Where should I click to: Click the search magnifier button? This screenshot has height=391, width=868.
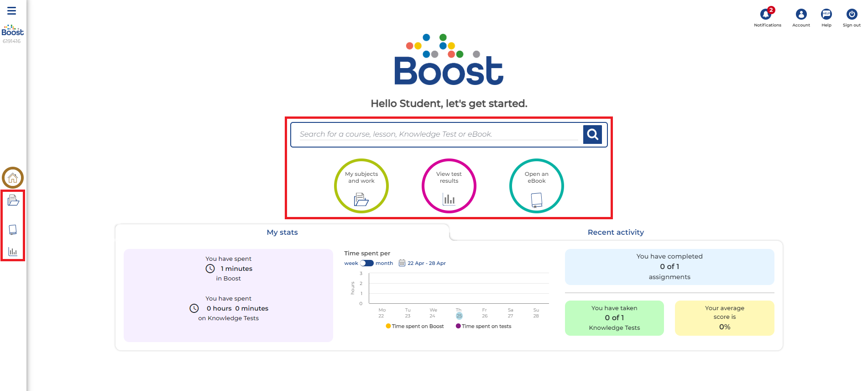click(x=592, y=134)
